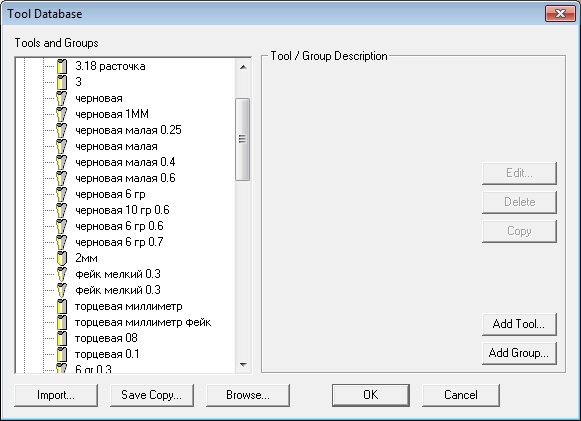
Task: Click the end mill icon beside торцевая 0.1
Action: [x=62, y=354]
